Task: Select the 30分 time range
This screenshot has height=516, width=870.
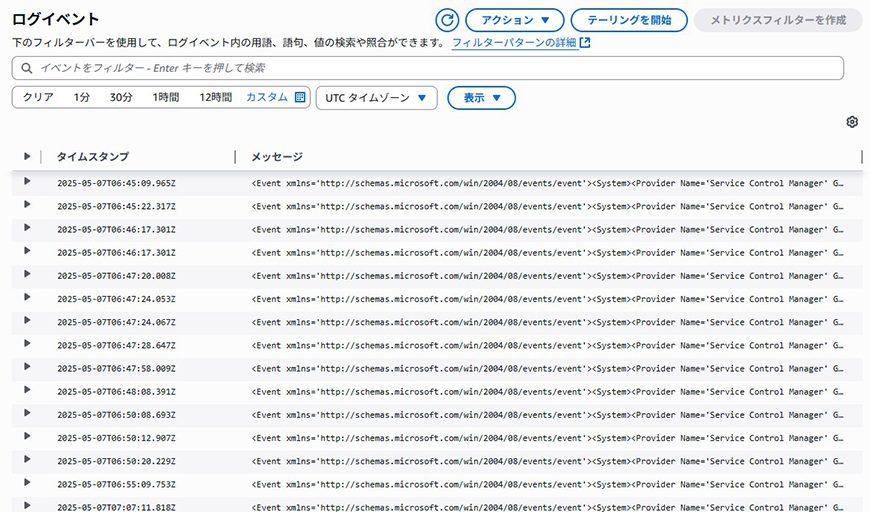Action: [x=121, y=97]
